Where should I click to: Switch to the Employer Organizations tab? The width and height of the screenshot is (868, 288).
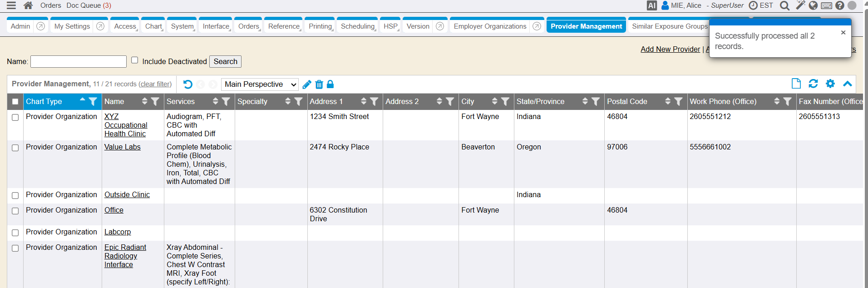tap(490, 26)
